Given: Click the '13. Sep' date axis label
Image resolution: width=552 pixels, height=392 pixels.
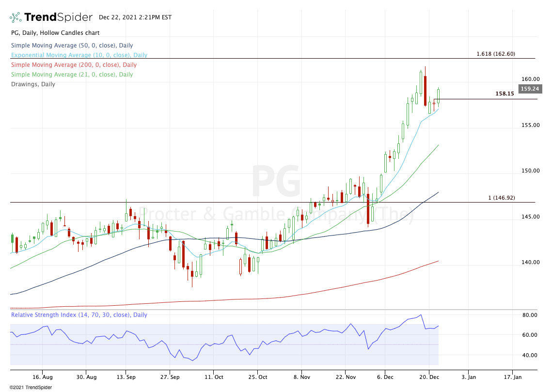Looking at the screenshot, I should pos(126,377).
